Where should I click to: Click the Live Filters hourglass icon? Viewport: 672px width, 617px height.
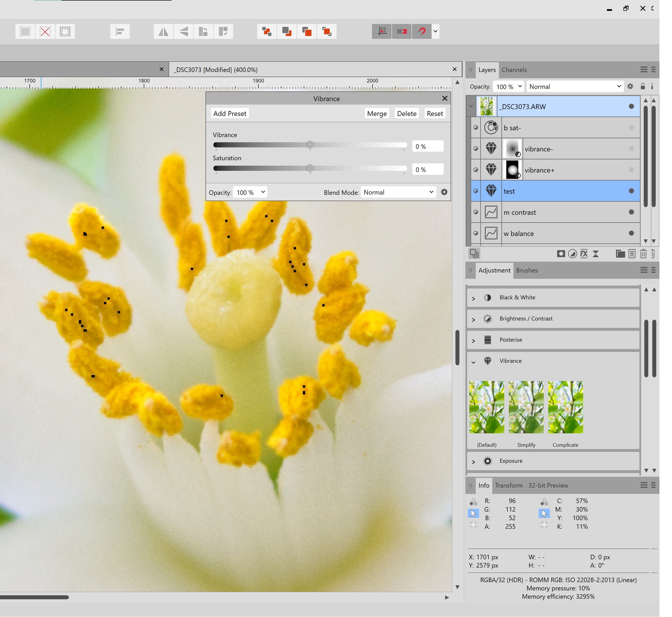point(595,254)
